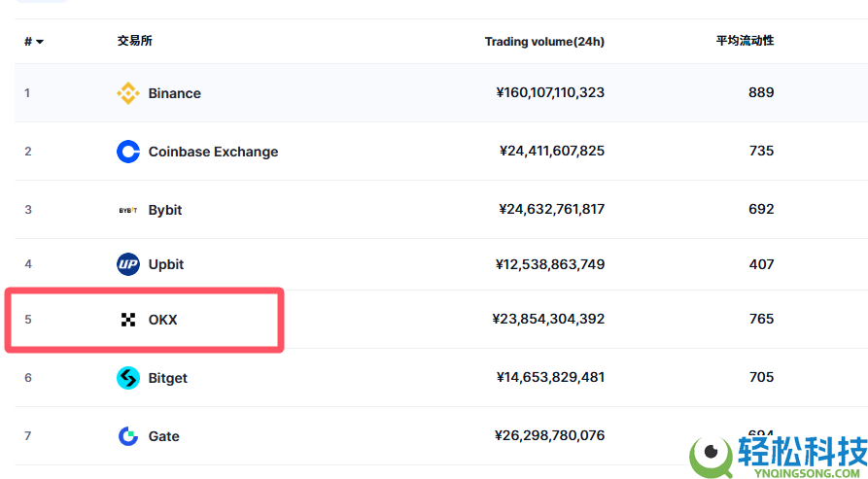Sort by the 平均流动性 column header
868x479 pixels.
tap(745, 41)
